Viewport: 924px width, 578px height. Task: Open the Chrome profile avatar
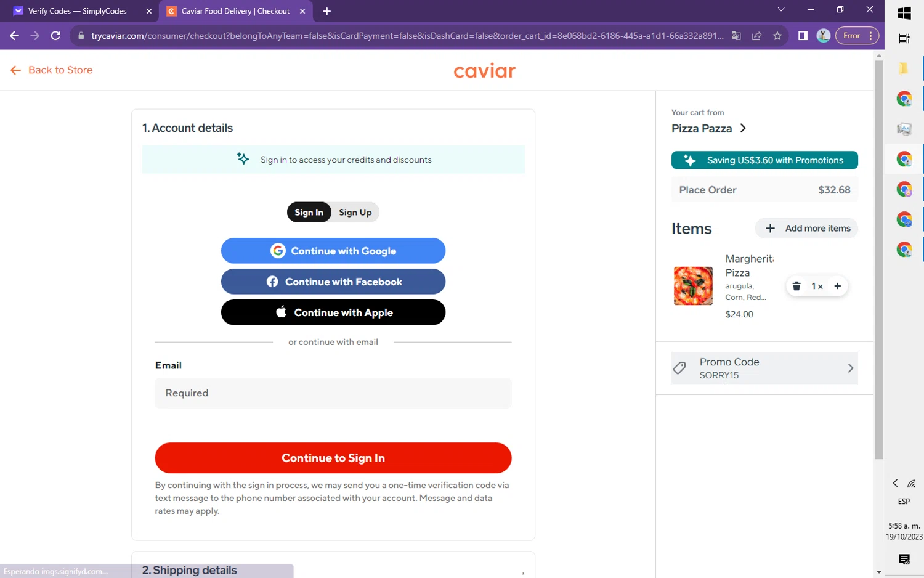pyautogui.click(x=824, y=36)
